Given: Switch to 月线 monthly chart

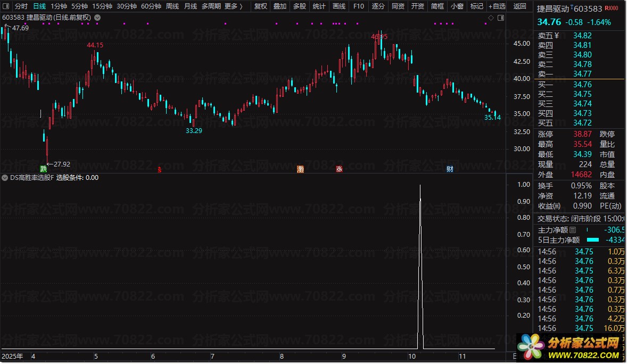Looking at the screenshot, I should 190,6.
